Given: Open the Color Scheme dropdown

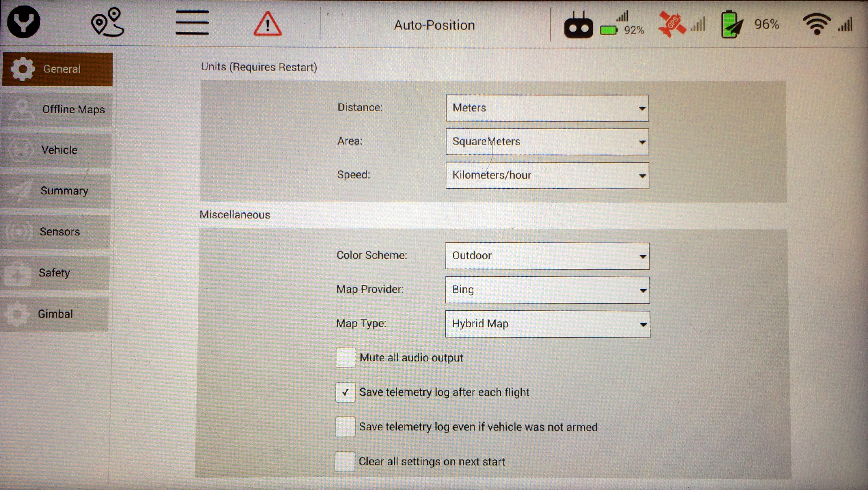Looking at the screenshot, I should (x=548, y=256).
